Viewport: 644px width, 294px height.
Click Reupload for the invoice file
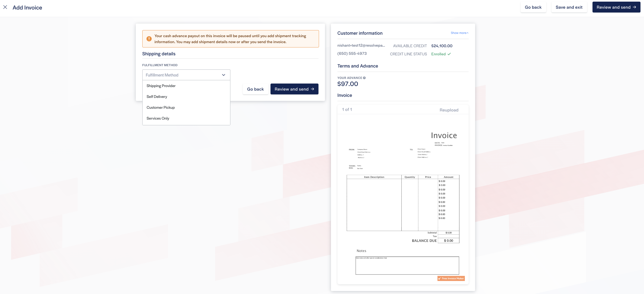pyautogui.click(x=449, y=110)
